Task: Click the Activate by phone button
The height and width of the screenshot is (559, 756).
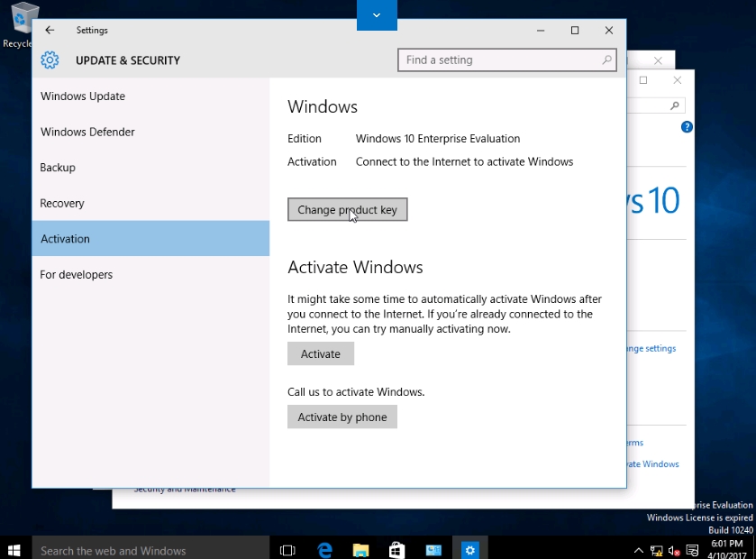Action: [x=342, y=417]
